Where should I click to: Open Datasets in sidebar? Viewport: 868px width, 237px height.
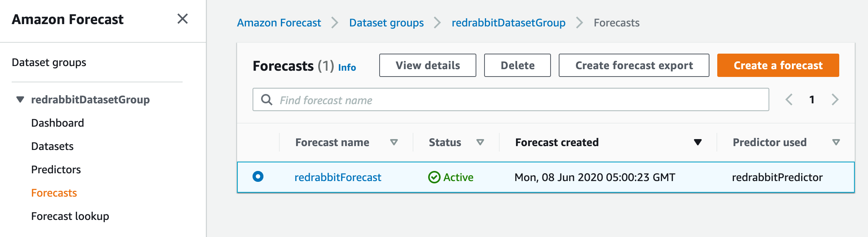[x=52, y=146]
